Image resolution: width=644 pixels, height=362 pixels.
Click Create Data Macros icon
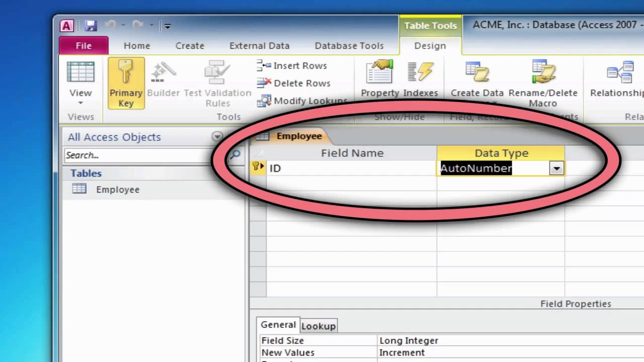coord(477,71)
